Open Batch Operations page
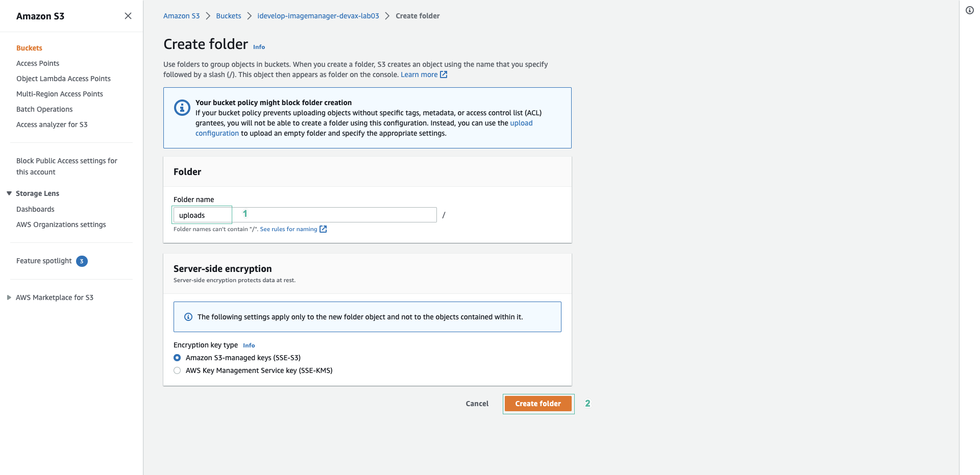Image resolution: width=980 pixels, height=475 pixels. pyautogui.click(x=44, y=109)
